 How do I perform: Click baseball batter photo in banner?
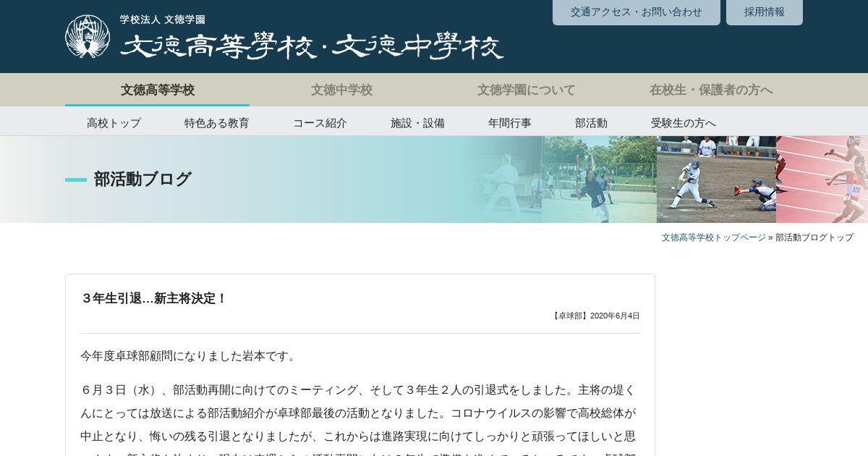pyautogui.click(x=716, y=180)
